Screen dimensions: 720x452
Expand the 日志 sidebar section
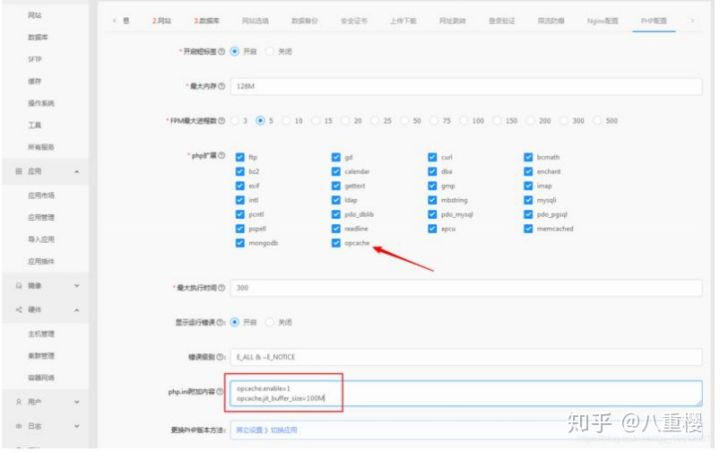(x=77, y=426)
